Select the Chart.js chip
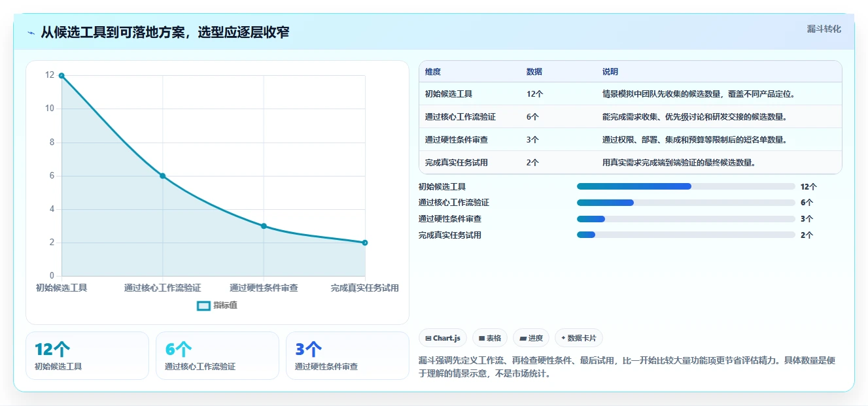This screenshot has height=406, width=868. pyautogui.click(x=443, y=338)
